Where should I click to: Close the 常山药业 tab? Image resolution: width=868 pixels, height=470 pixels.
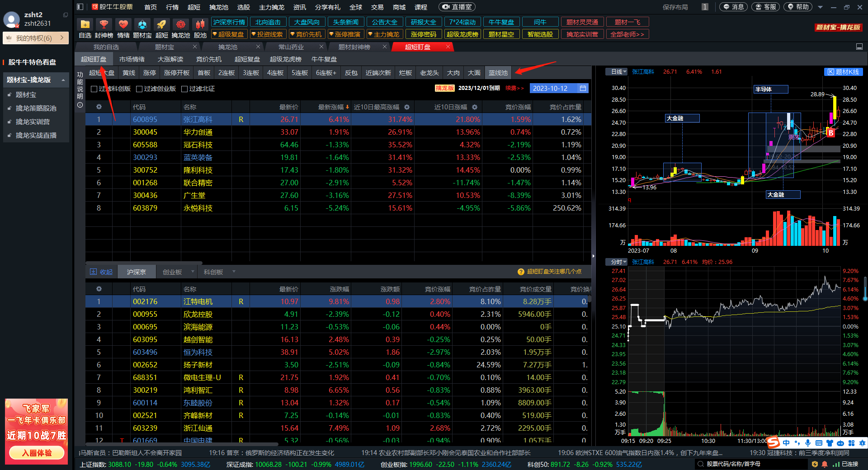coord(321,47)
